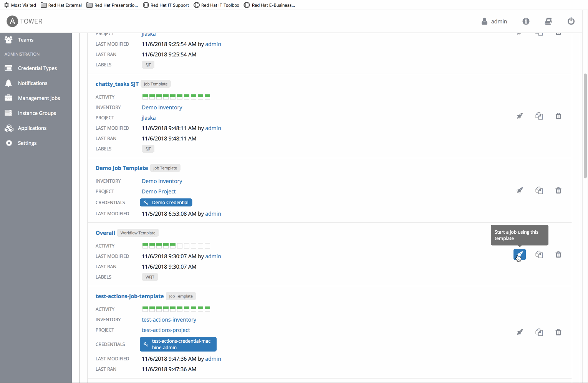Click the page vertical scrollbar

[585, 125]
